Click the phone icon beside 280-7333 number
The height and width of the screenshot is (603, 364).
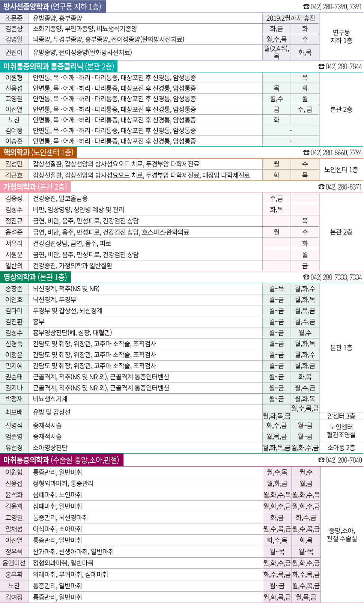click(x=306, y=277)
